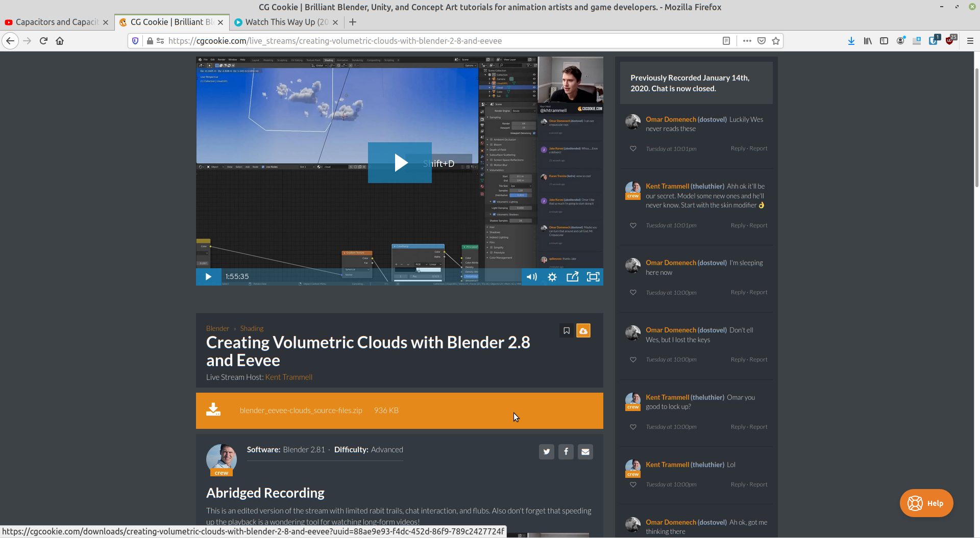Close the Capacitors tab
This screenshot has width=980, height=538.
pos(106,22)
